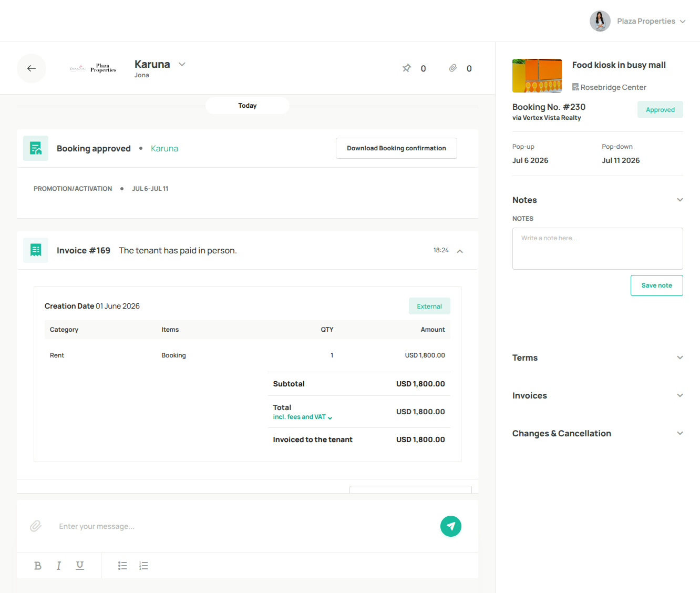The width and height of the screenshot is (700, 593).
Task: Click the pin icon in conversation header
Action: (407, 68)
